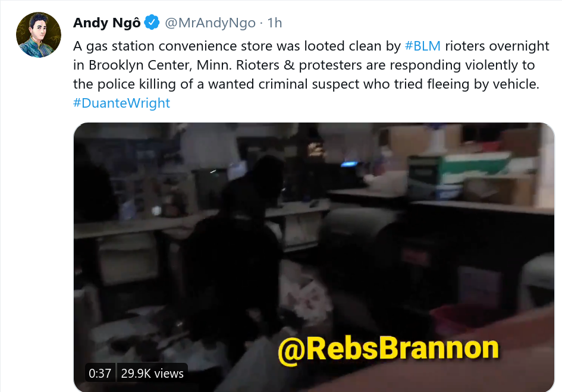Visit the @MrAndyNgo handle link

click(x=210, y=23)
